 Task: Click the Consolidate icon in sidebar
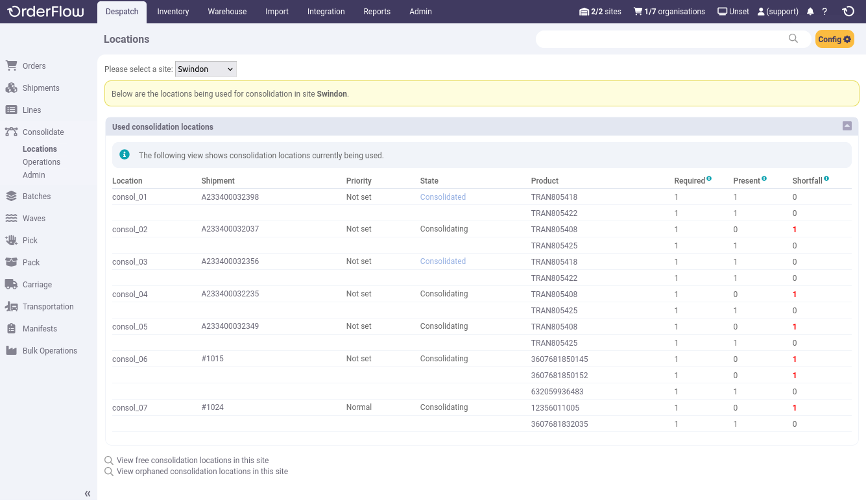click(x=11, y=132)
